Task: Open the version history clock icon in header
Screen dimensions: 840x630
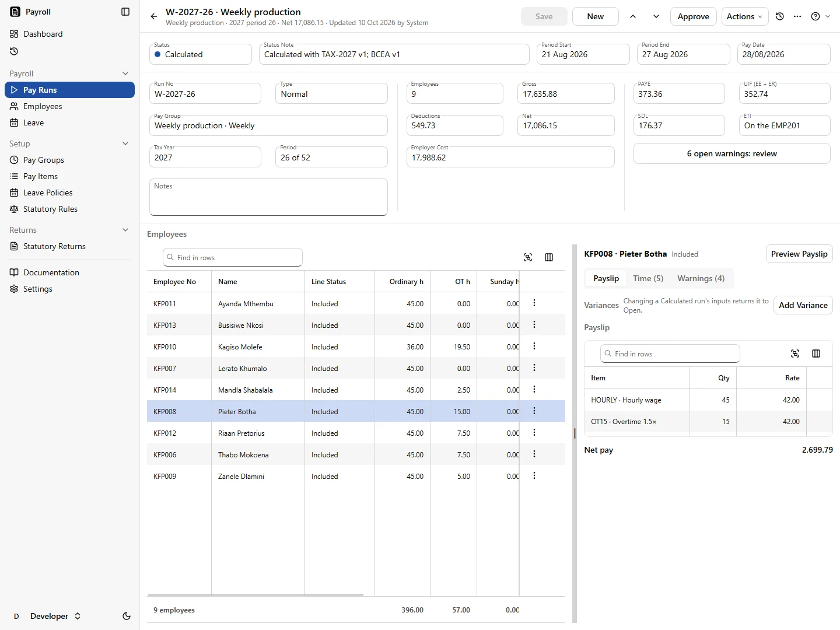Action: click(780, 16)
